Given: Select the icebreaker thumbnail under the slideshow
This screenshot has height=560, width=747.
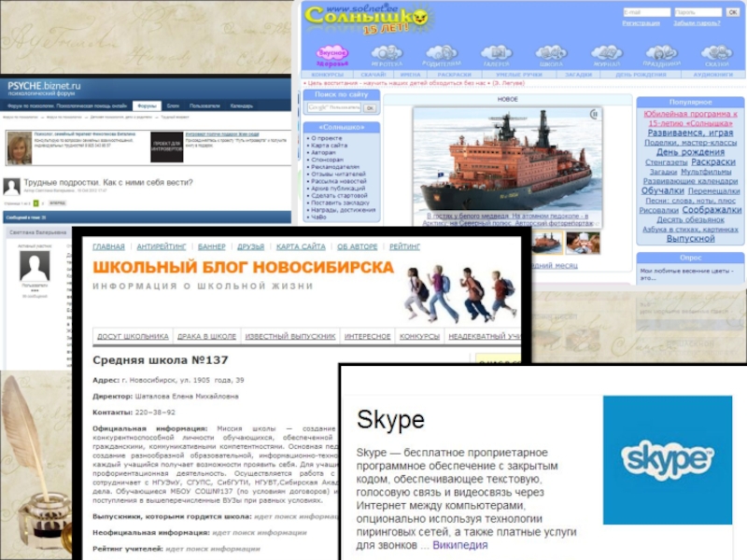Looking at the screenshot, I should click(x=546, y=243).
